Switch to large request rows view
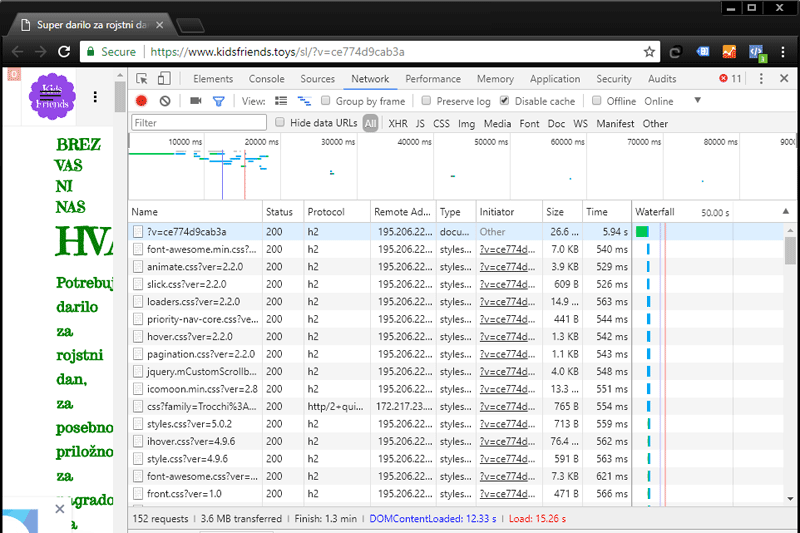The width and height of the screenshot is (800, 533). pyautogui.click(x=281, y=101)
